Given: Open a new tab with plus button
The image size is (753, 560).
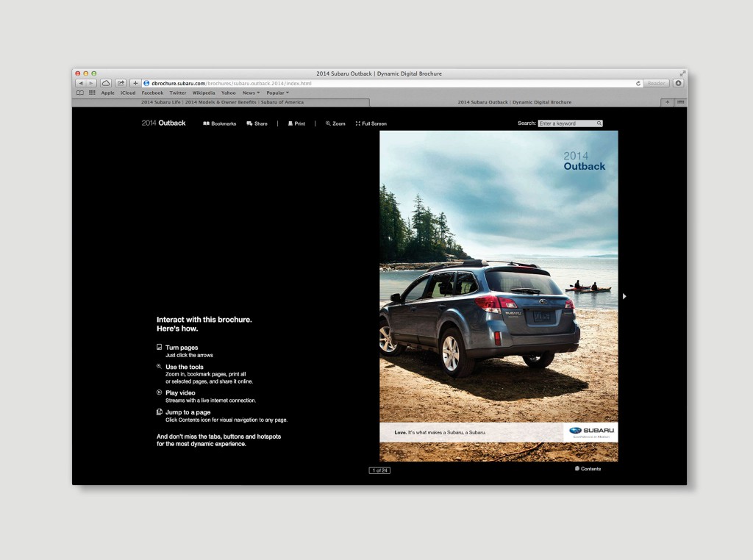Looking at the screenshot, I should (x=667, y=102).
